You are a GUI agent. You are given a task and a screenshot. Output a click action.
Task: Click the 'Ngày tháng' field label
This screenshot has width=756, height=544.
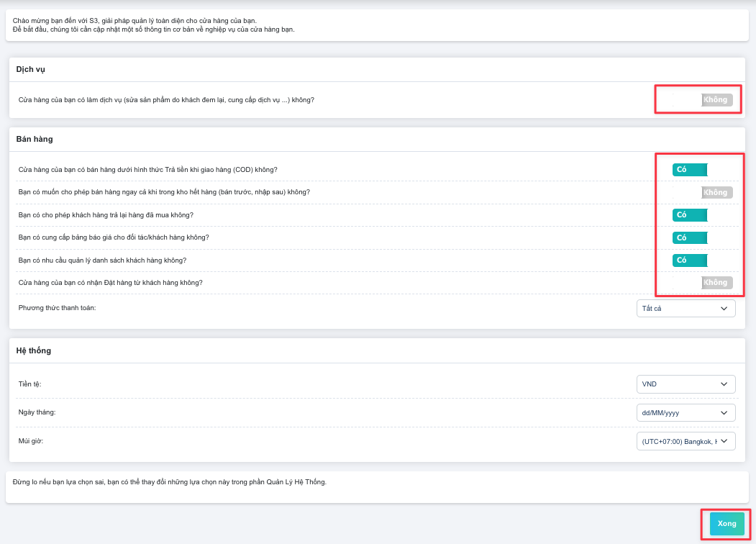tap(37, 412)
